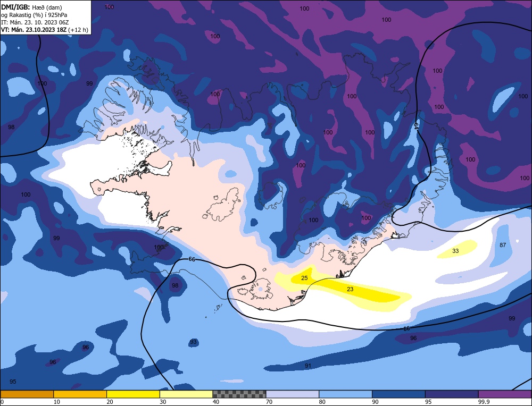Click the '64' contour line label

pyautogui.click(x=416, y=125)
